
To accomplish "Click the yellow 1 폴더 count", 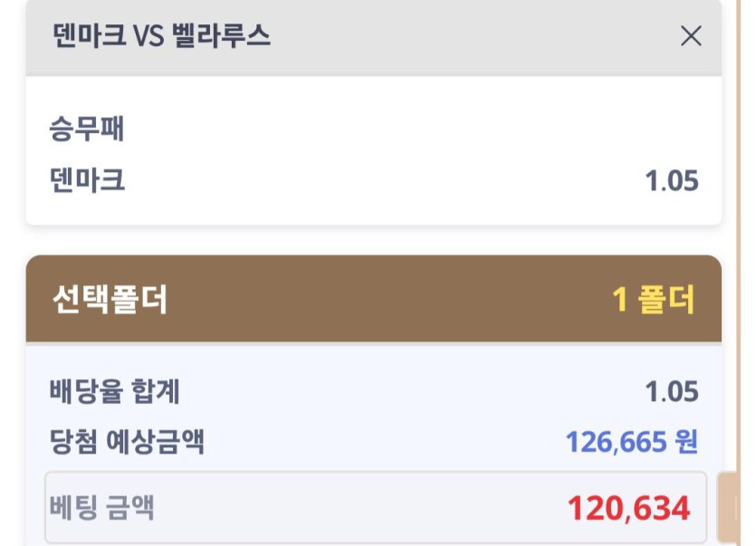I will pos(654,300).
